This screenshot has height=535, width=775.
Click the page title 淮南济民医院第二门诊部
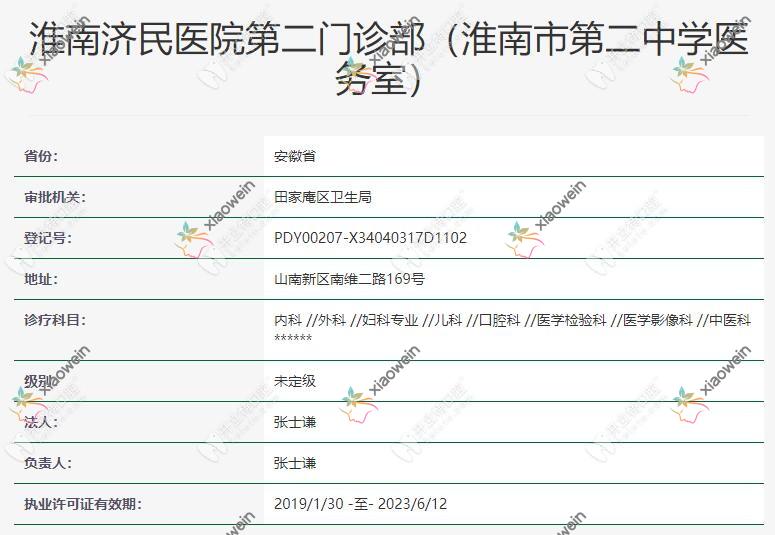click(388, 58)
